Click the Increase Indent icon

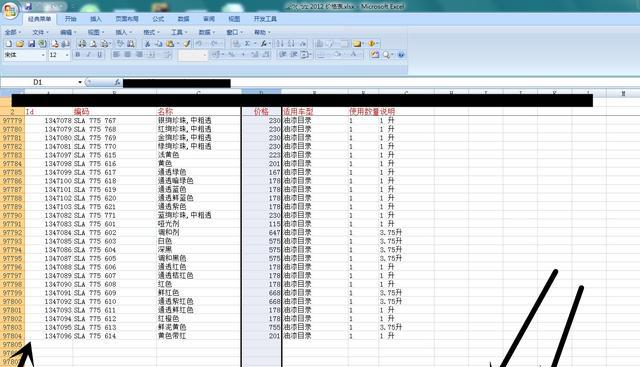(293, 55)
